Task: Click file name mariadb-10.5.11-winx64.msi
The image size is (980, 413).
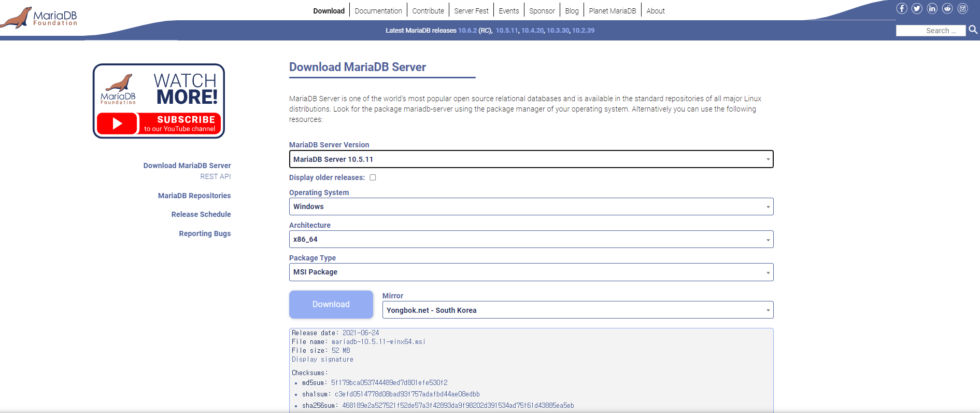Action: pyautogui.click(x=378, y=342)
